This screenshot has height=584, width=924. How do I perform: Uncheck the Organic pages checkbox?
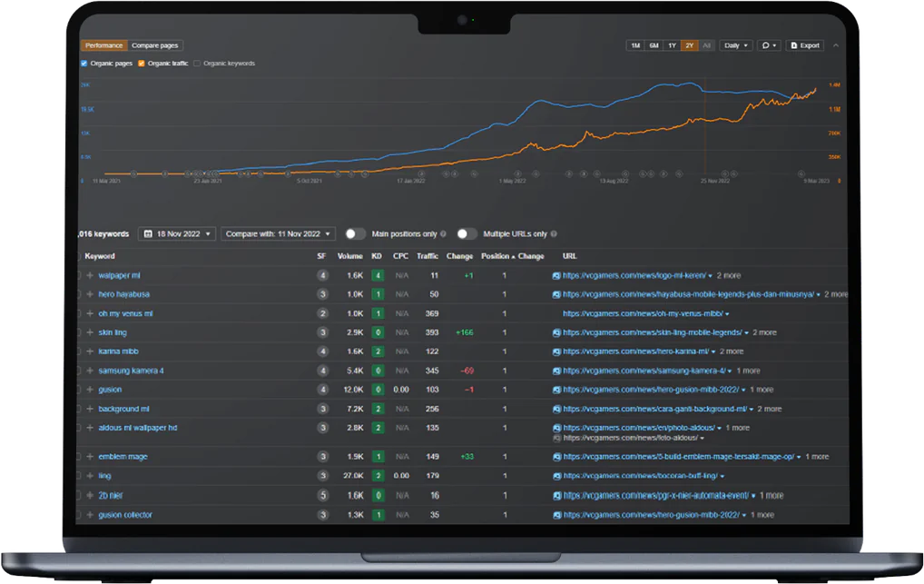click(x=84, y=63)
